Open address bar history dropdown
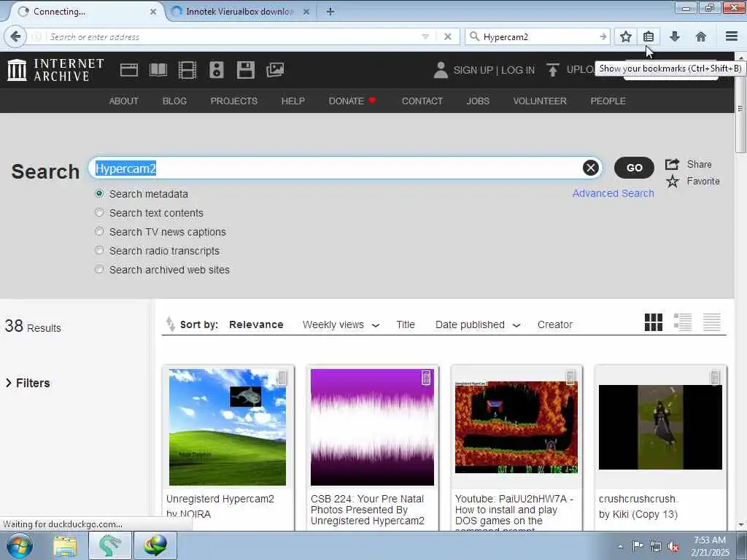Screen dimensions: 747x560 (425, 36)
